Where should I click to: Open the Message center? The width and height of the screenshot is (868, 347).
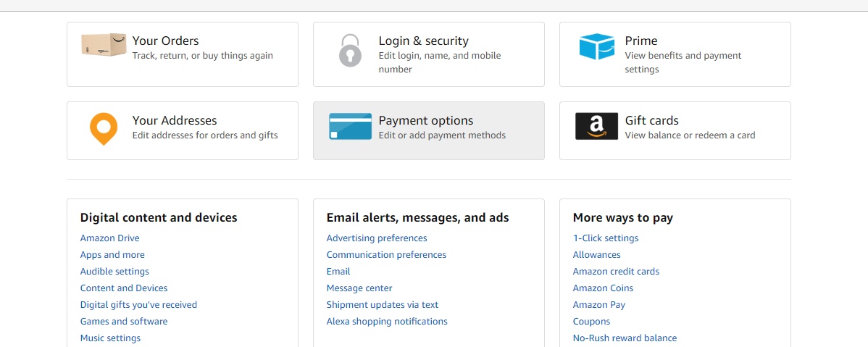tap(359, 288)
